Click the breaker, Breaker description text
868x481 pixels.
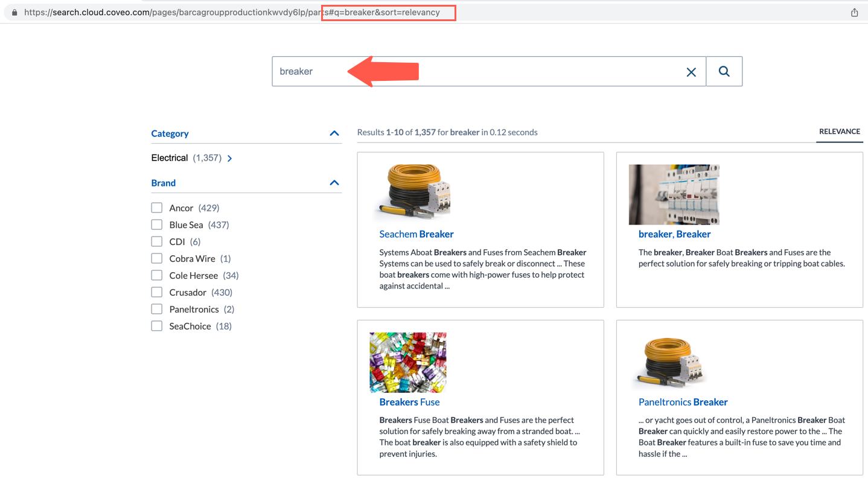tap(742, 258)
